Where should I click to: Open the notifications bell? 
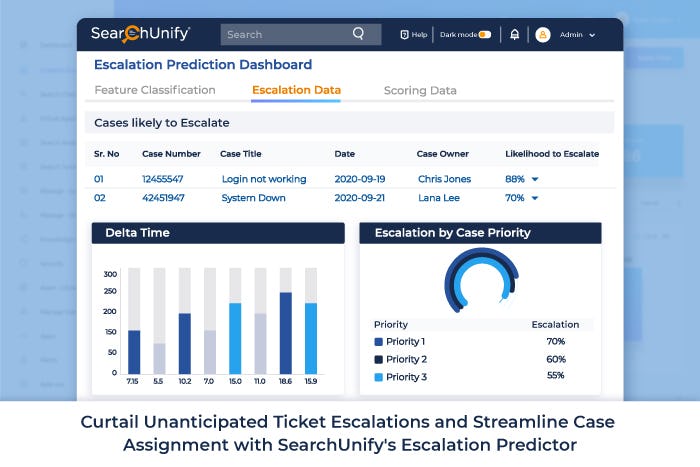(x=514, y=34)
